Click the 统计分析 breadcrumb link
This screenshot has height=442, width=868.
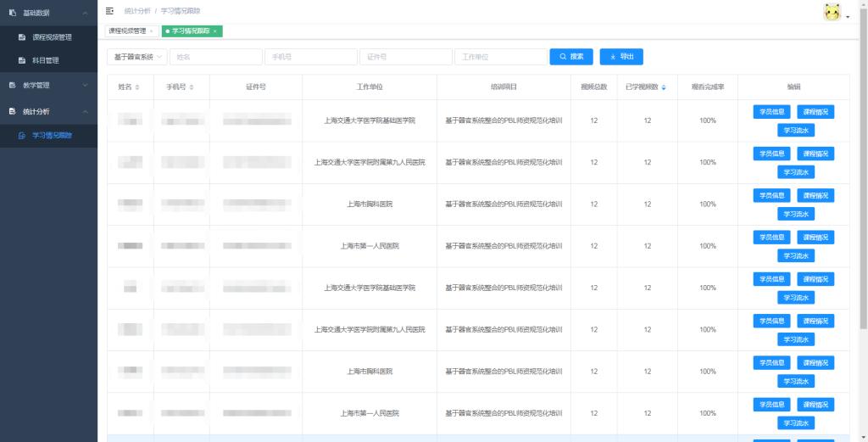tap(137, 10)
